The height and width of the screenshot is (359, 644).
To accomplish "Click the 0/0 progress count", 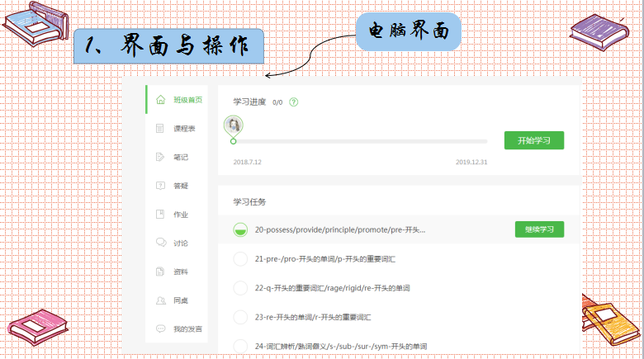I will (277, 102).
